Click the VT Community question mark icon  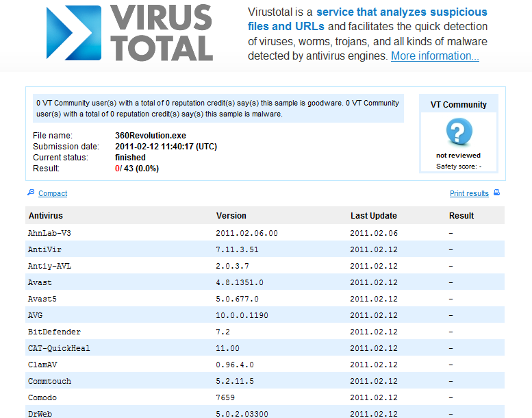pyautogui.click(x=459, y=132)
